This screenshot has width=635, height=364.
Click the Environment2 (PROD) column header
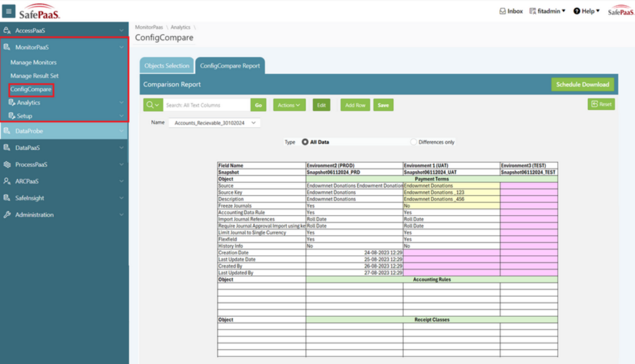[x=354, y=166]
